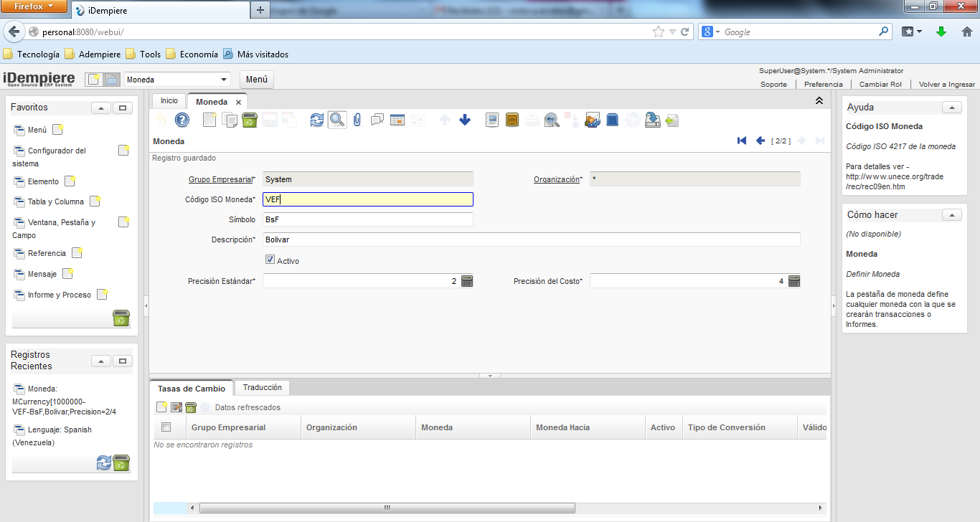The width and height of the screenshot is (980, 522).
Task: Open Help from the Moneda toolbar
Action: pyautogui.click(x=182, y=120)
